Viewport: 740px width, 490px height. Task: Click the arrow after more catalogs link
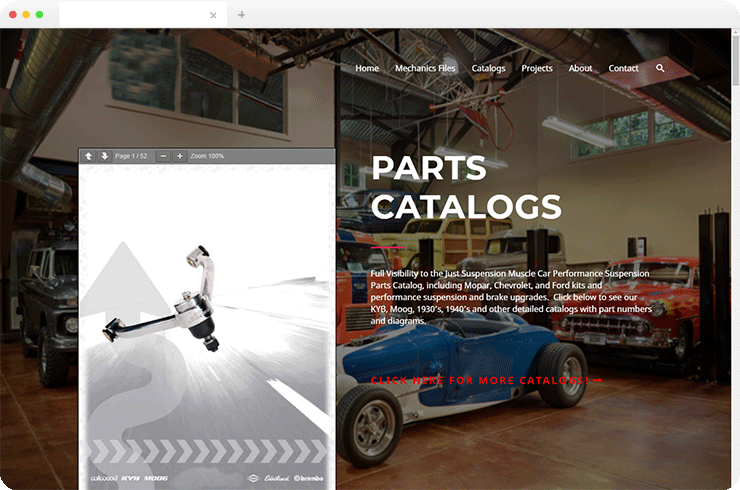pyautogui.click(x=597, y=380)
